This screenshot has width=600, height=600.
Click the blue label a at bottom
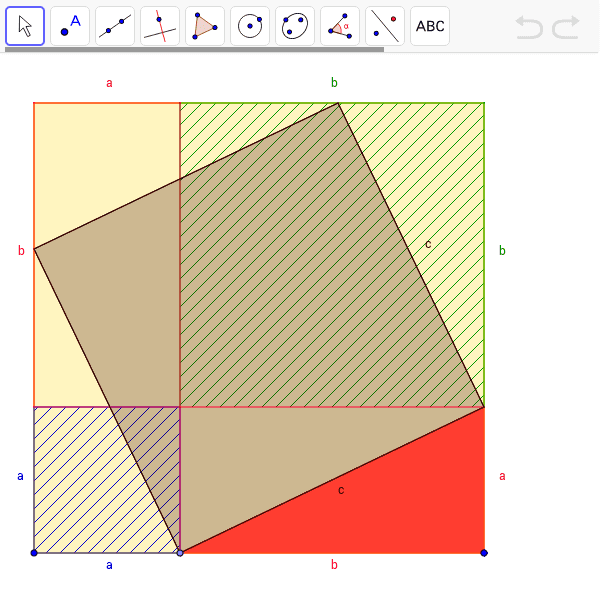pyautogui.click(x=109, y=565)
